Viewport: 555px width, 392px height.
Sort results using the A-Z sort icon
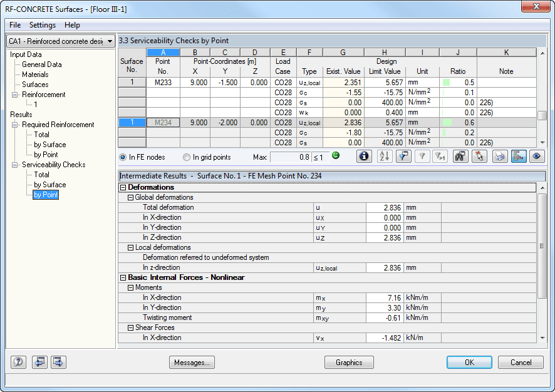pyautogui.click(x=384, y=157)
